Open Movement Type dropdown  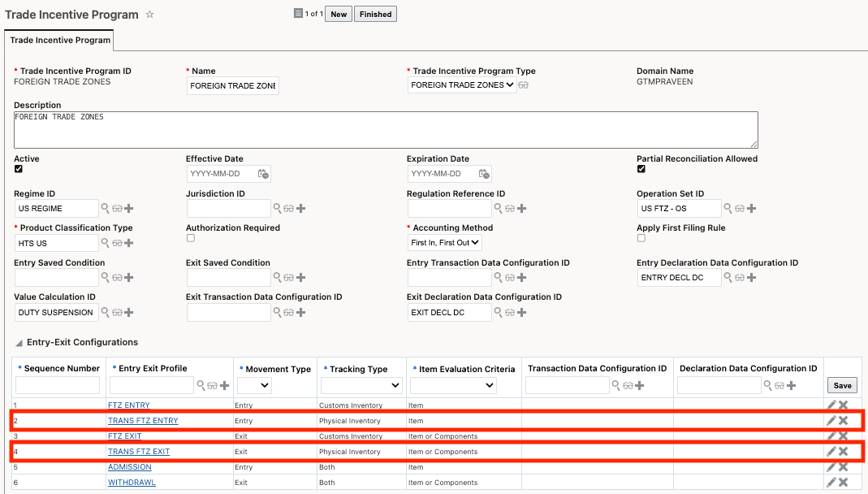[254, 385]
